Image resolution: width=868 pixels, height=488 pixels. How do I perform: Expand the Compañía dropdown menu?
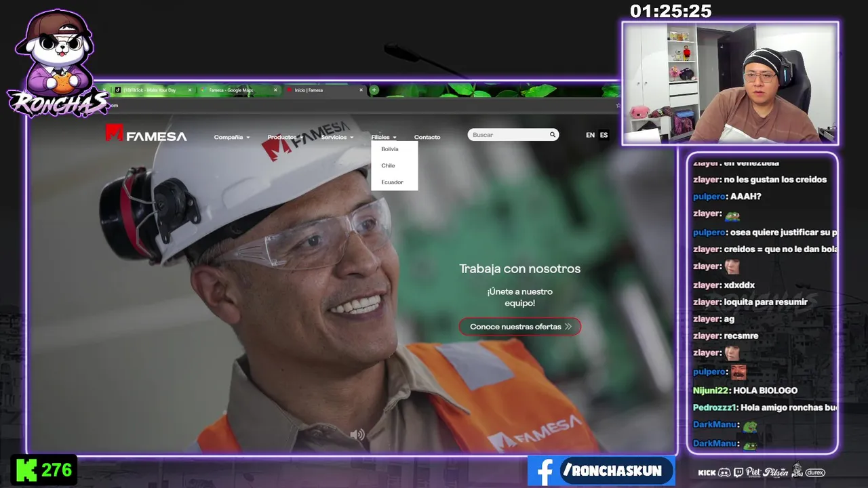232,137
